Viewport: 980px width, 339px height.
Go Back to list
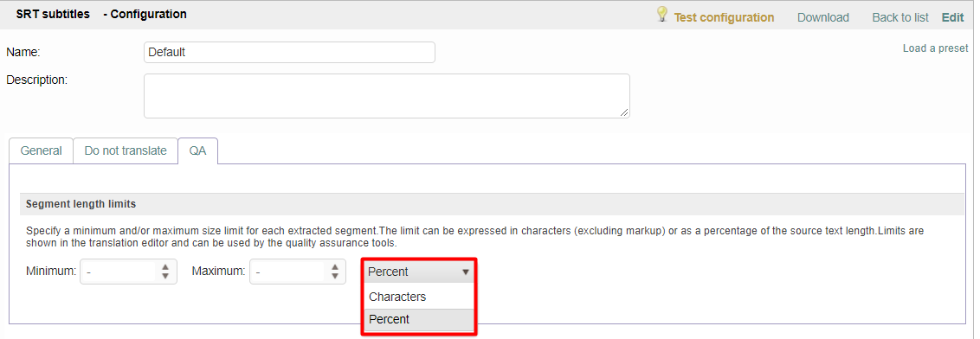(900, 17)
